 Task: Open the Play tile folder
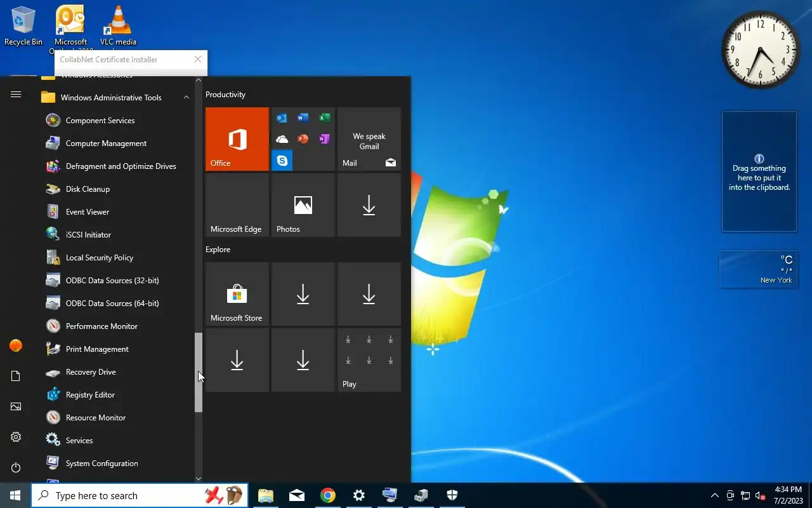[369, 360]
